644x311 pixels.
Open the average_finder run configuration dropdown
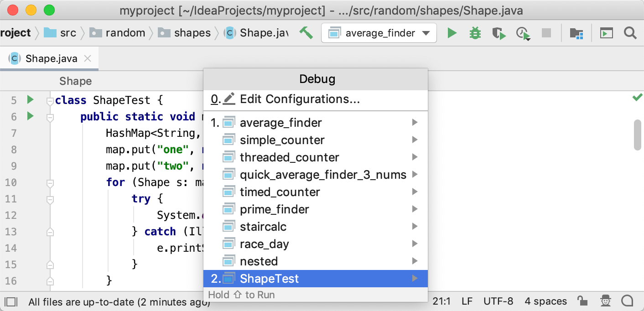(x=379, y=33)
